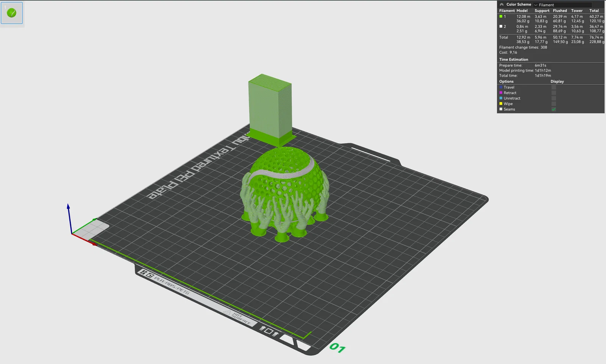This screenshot has height=364, width=606.
Task: Click the Flushed column header
Action: (560, 11)
